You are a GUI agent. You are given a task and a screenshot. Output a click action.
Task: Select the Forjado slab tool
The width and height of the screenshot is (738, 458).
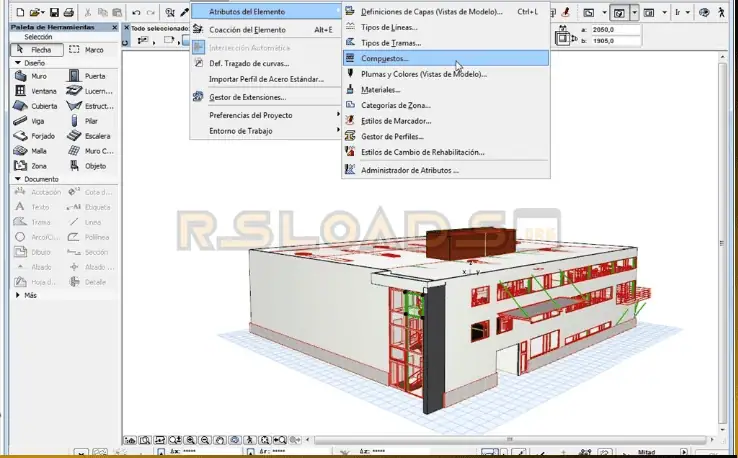[x=34, y=136]
